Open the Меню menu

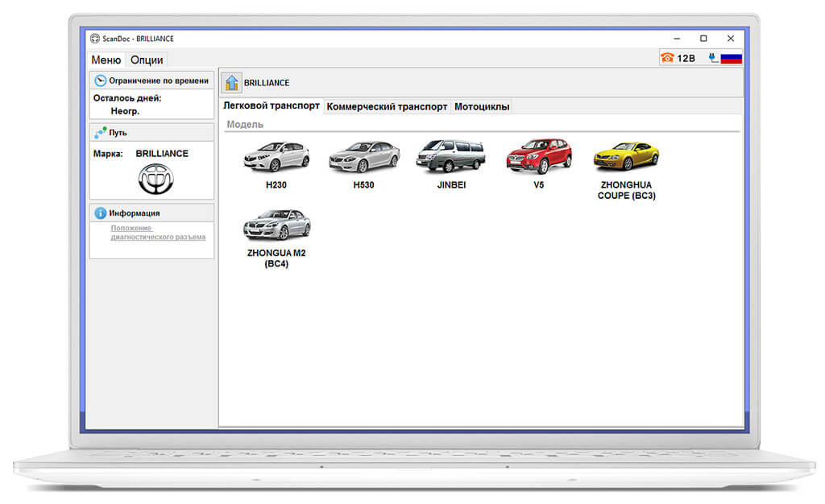106,60
